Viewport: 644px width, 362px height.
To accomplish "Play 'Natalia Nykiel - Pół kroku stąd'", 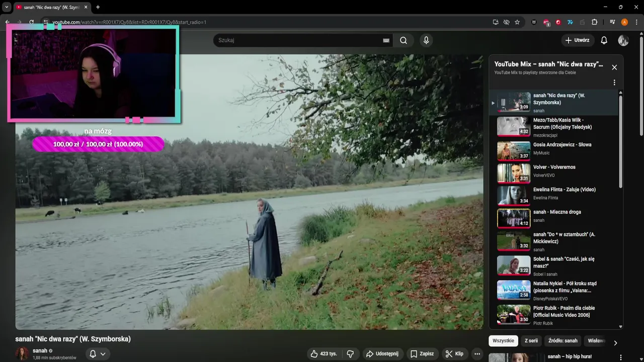I will [x=553, y=291].
